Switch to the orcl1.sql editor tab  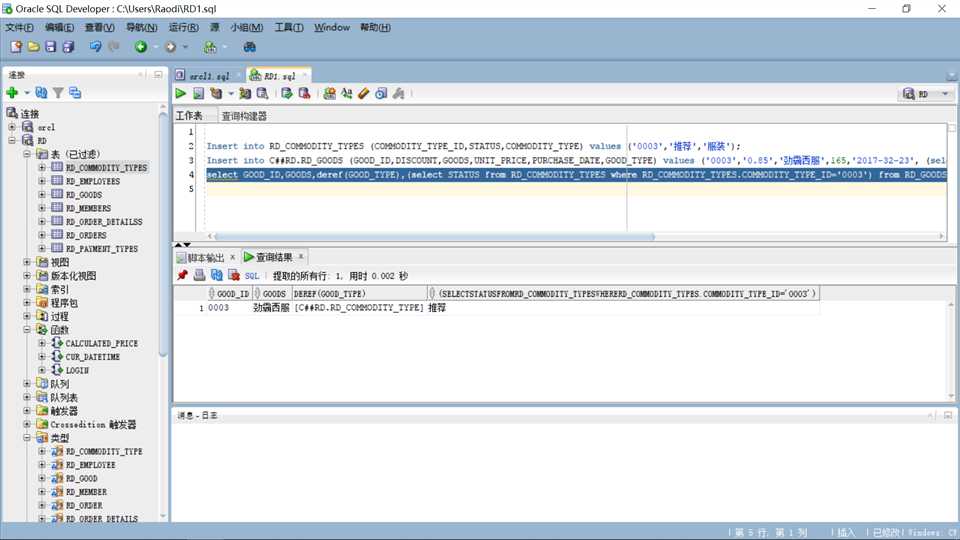click(209, 75)
